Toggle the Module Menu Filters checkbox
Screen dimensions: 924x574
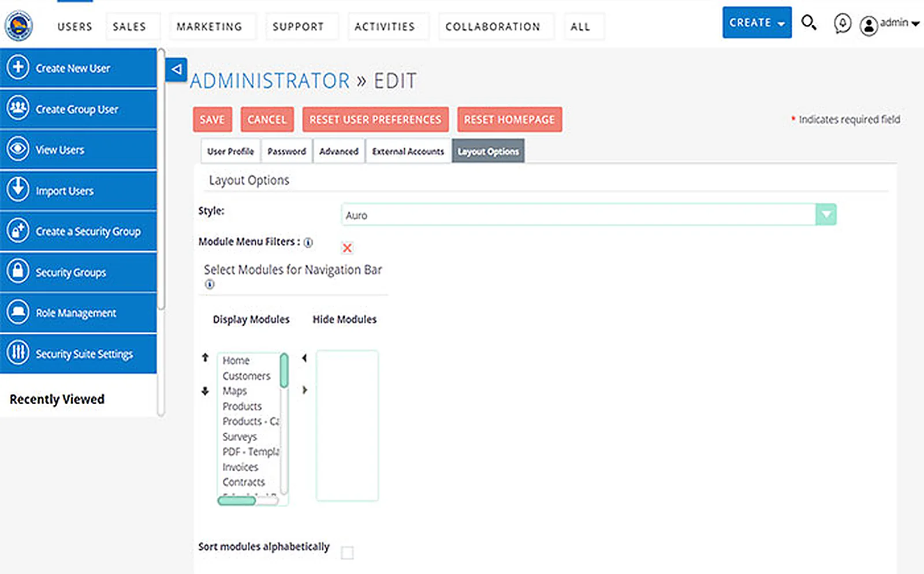[x=347, y=248]
